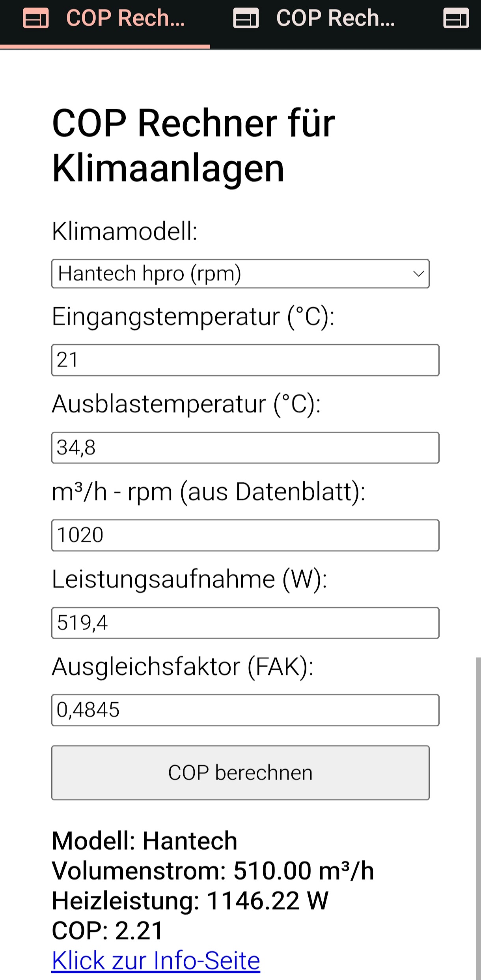
Task: Switch to the second 'COP Rech...' tab title
Action: point(335,19)
